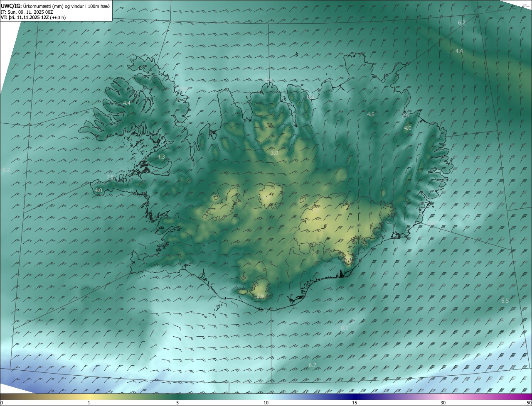Click the 6.7 label near the scale's 10 tick
The image size is (532, 406).
click(313, 365)
